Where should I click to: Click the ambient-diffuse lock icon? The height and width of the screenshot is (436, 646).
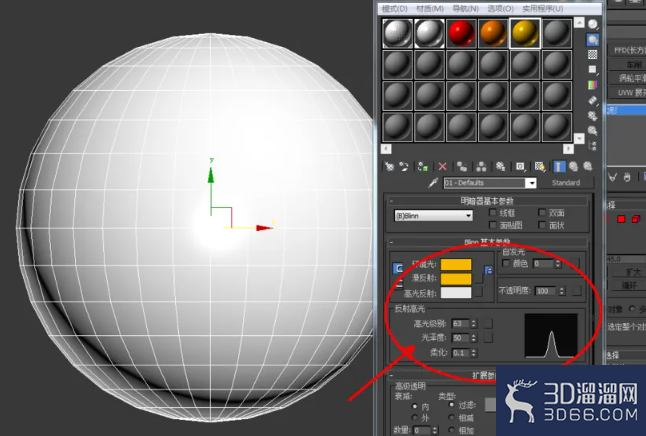point(398,269)
